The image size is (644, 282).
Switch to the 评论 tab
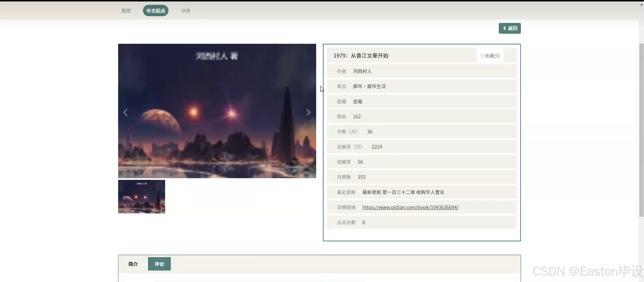tap(159, 264)
